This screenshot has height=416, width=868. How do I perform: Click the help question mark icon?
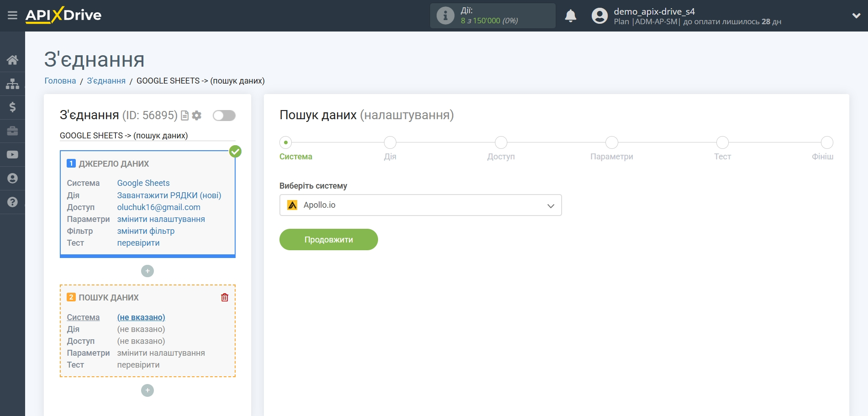(12, 202)
